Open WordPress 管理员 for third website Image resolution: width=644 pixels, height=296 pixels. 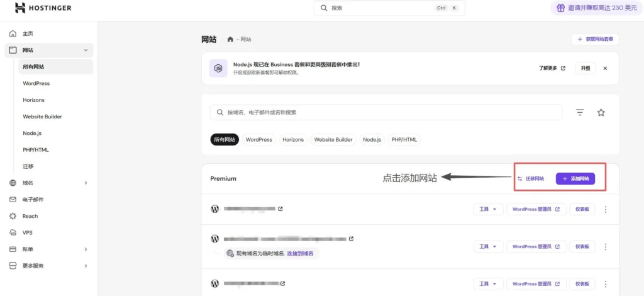536,284
